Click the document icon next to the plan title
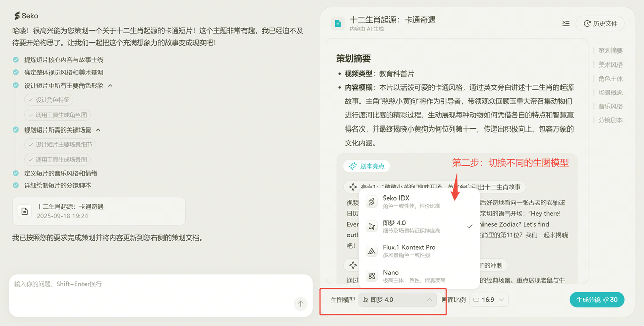 [x=338, y=24]
